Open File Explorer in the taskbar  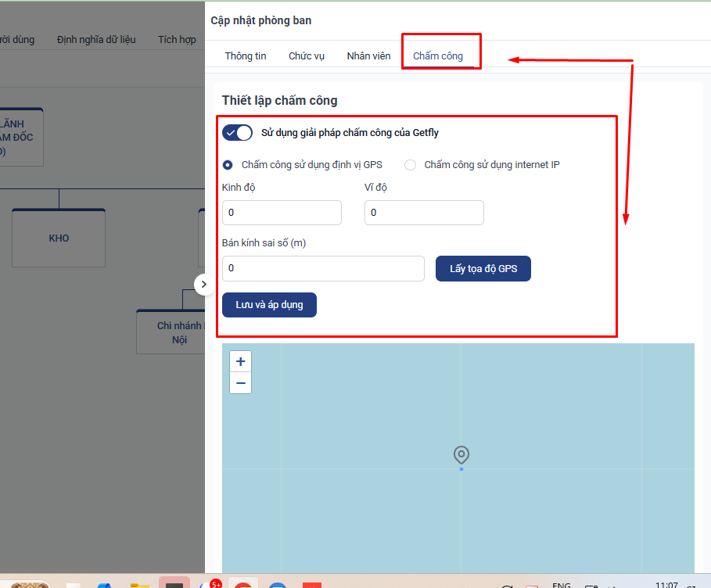tap(140, 584)
